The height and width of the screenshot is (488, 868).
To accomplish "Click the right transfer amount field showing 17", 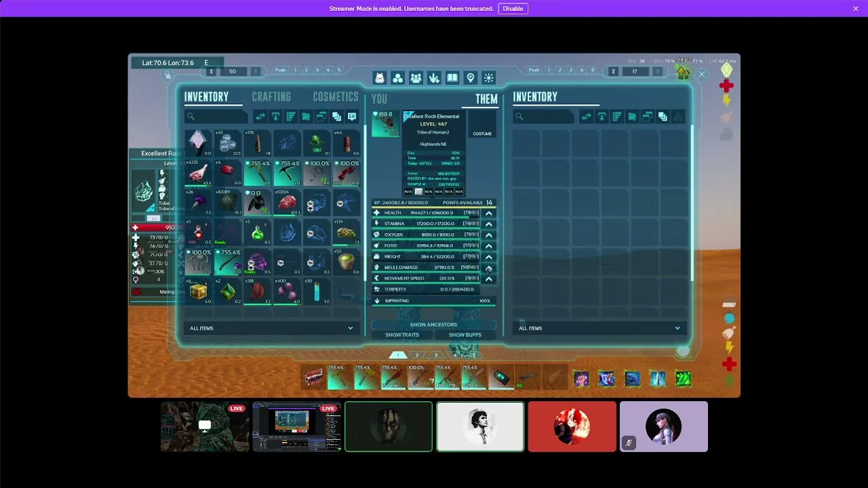I will click(635, 71).
